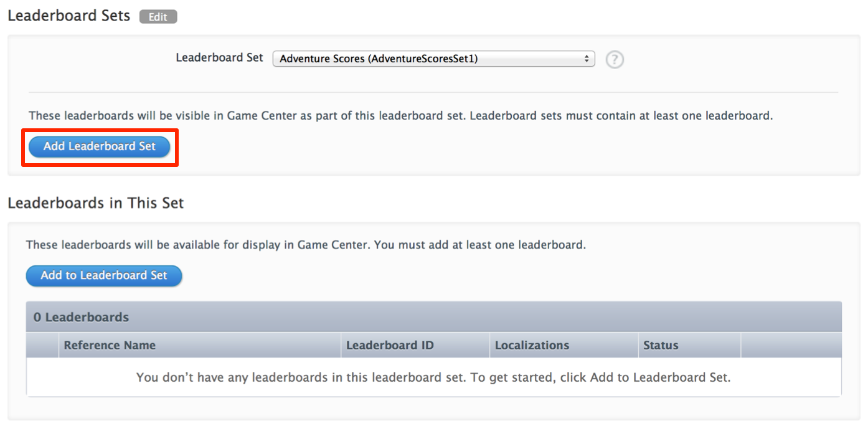This screenshot has width=868, height=431.
Task: Click the stepper arrows inside the dropdown control
Action: (586, 58)
